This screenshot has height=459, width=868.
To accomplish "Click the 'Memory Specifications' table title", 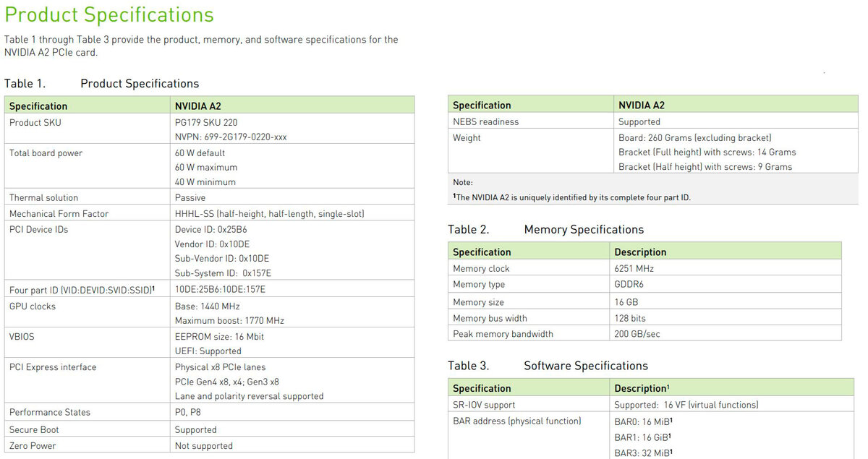I will tap(584, 230).
